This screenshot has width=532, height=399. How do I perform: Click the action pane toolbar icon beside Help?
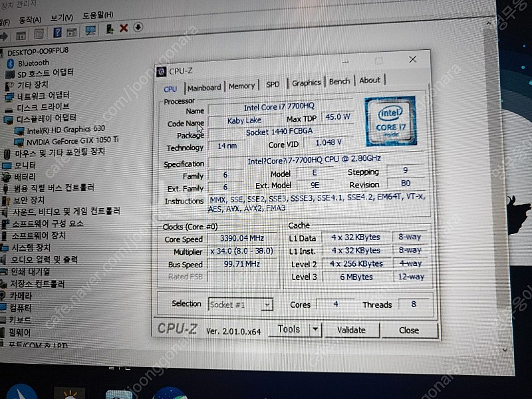[x=72, y=32]
